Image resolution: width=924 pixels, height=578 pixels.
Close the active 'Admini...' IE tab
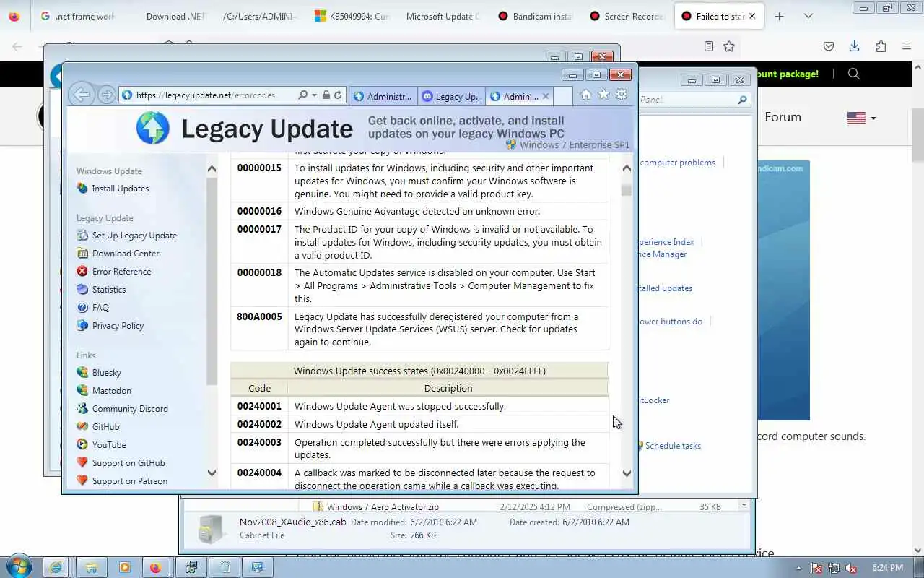[x=546, y=96]
